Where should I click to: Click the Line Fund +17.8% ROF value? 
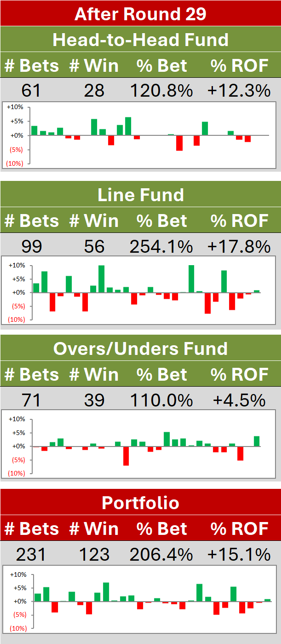click(239, 247)
